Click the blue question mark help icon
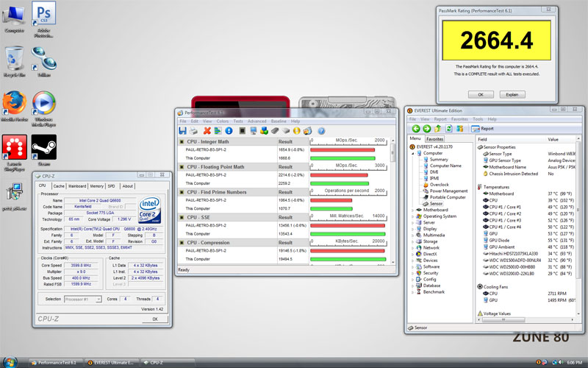 (x=321, y=131)
